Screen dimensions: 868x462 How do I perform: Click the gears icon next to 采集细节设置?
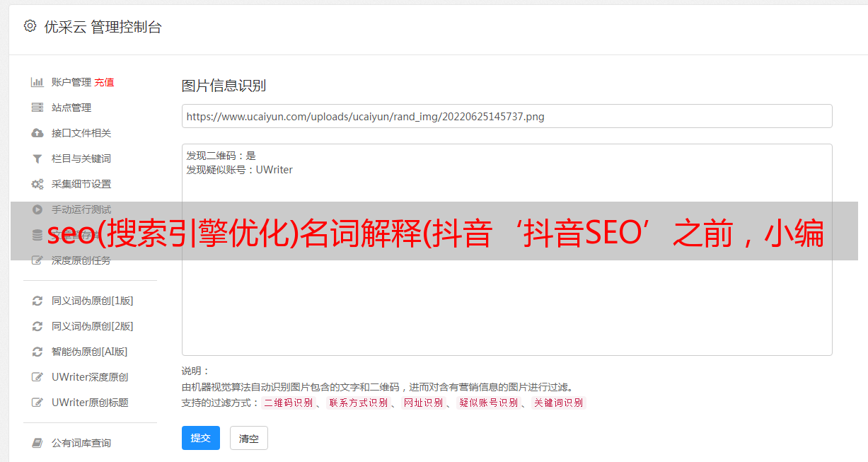(37, 184)
